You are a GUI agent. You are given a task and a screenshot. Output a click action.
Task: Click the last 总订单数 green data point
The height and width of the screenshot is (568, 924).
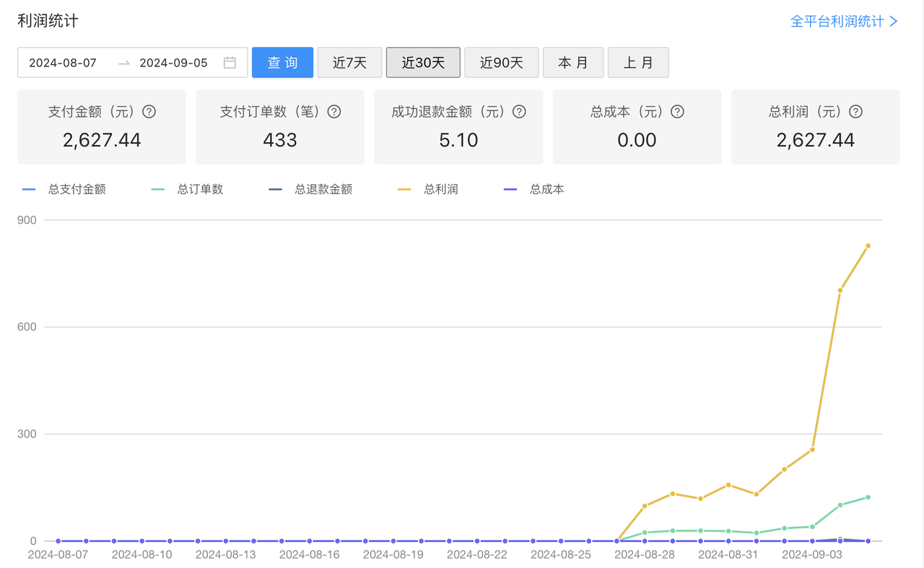click(868, 497)
